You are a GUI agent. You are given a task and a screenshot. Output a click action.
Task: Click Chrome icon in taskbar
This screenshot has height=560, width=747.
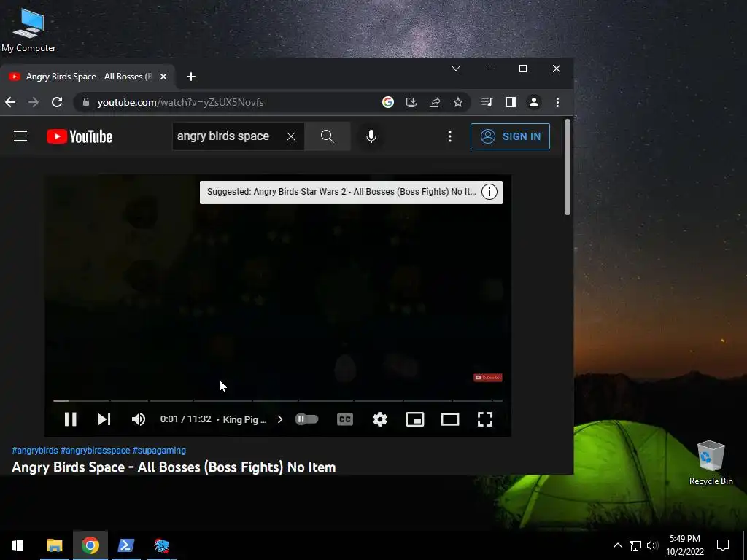point(90,545)
